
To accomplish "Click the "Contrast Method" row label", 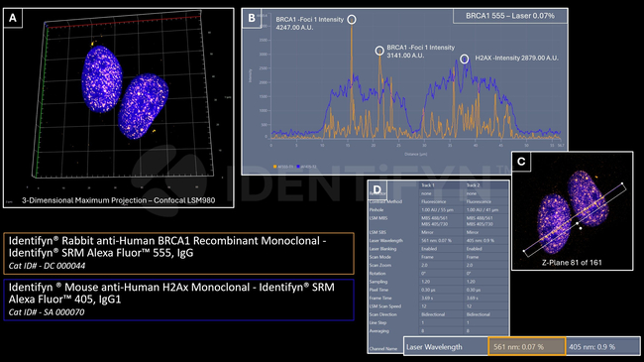I will coord(385,201).
